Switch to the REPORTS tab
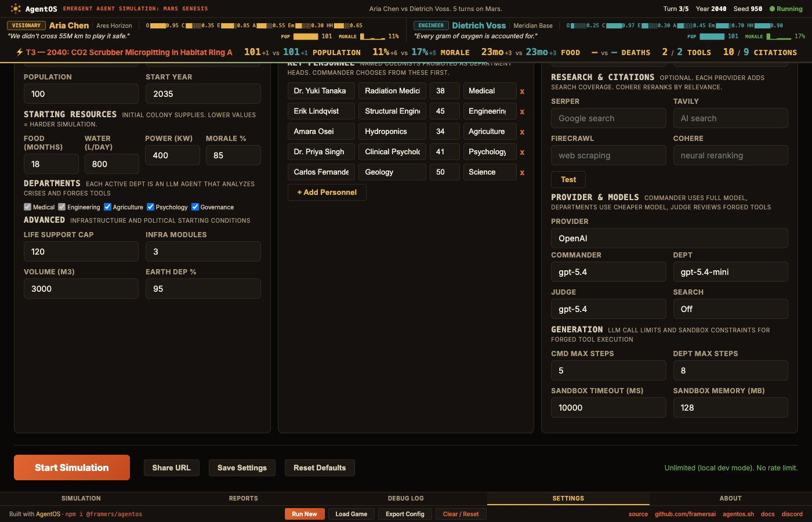812x522 pixels. 243,498
